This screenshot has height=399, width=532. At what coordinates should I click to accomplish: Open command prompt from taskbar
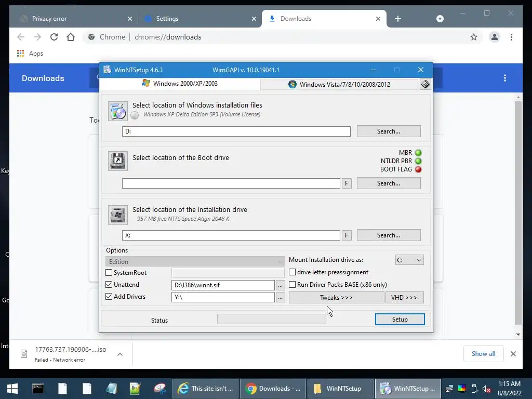(x=38, y=389)
